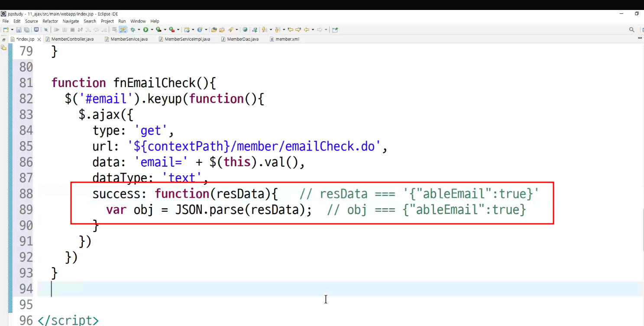Expand the New Servlet dropdown arrow
644x326 pixels.
pyautogui.click(x=206, y=30)
